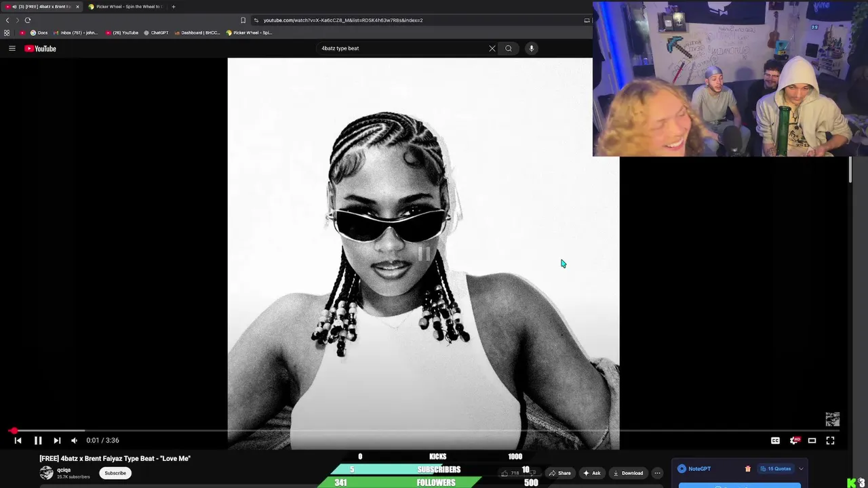Open the Ask AI button
Viewport: 868px width, 488px height.
(x=592, y=473)
